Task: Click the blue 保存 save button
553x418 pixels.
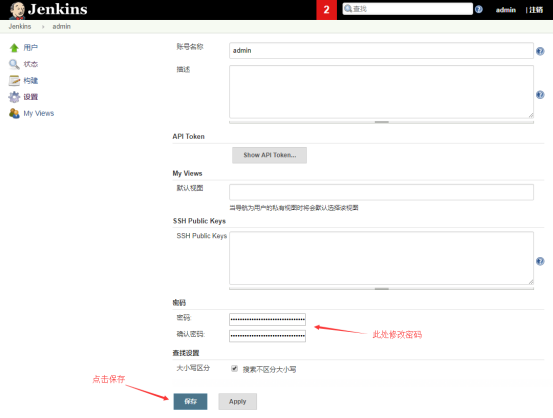Action: 190,401
